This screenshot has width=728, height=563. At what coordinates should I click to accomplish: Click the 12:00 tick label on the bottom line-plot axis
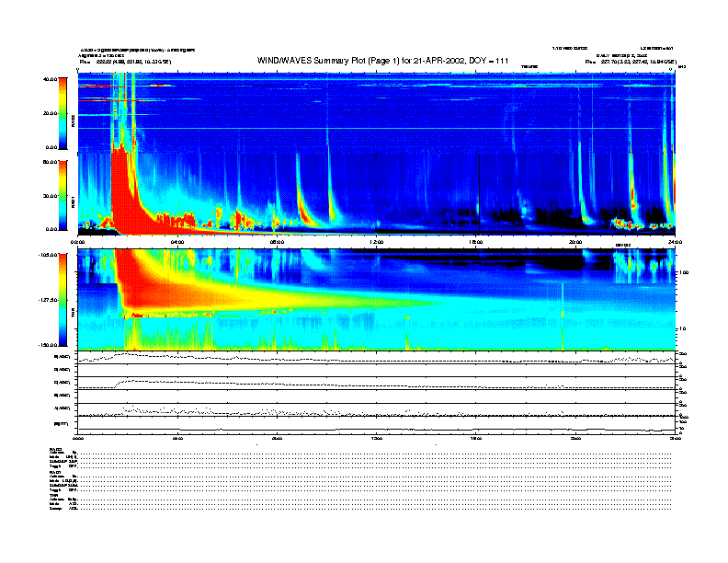pos(377,438)
